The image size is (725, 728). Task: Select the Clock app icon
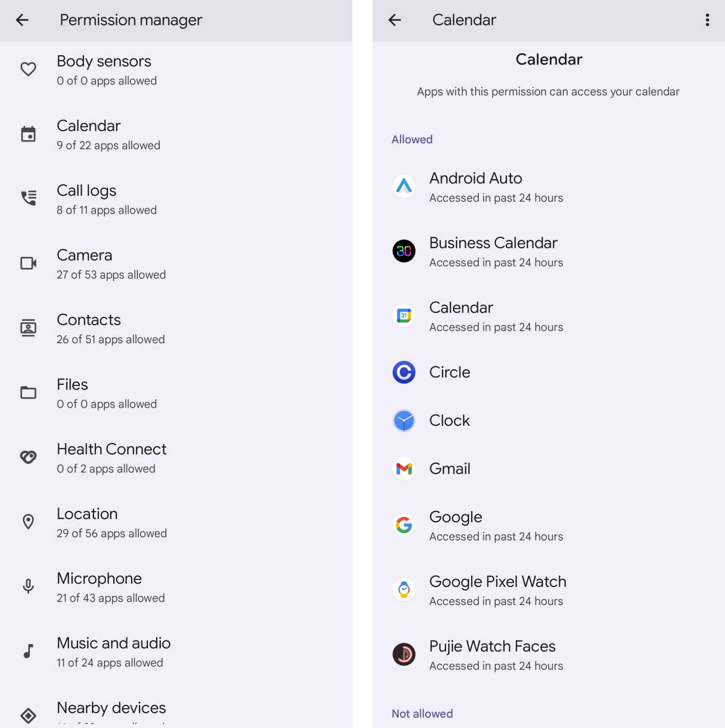(404, 421)
